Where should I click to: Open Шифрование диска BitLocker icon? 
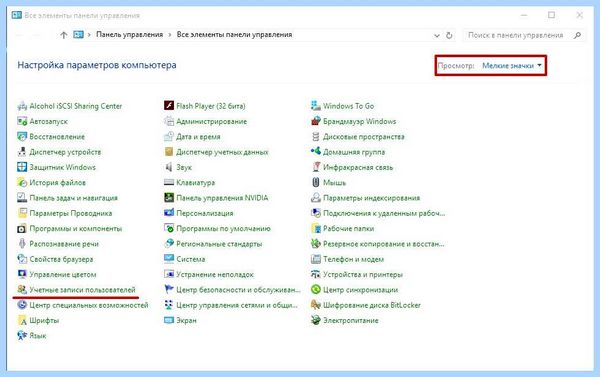tap(316, 305)
